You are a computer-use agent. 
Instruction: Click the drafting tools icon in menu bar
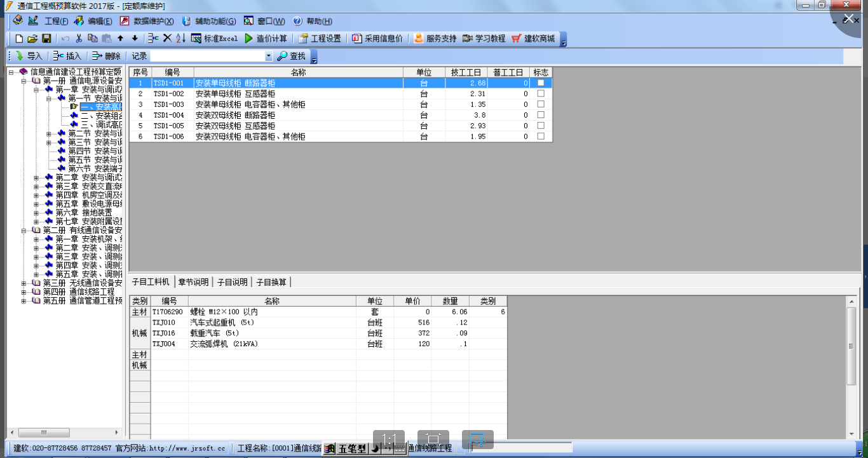click(33, 21)
